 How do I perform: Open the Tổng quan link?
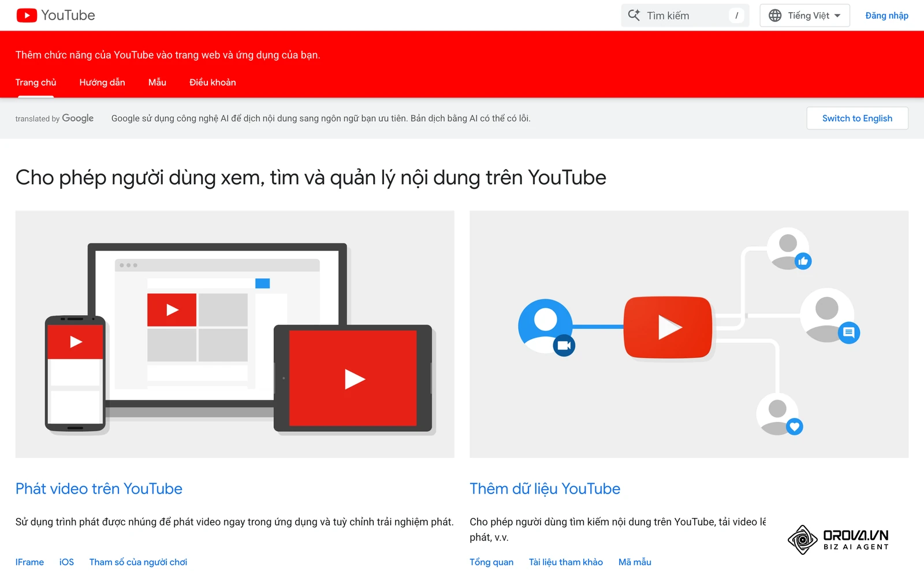coord(491,562)
